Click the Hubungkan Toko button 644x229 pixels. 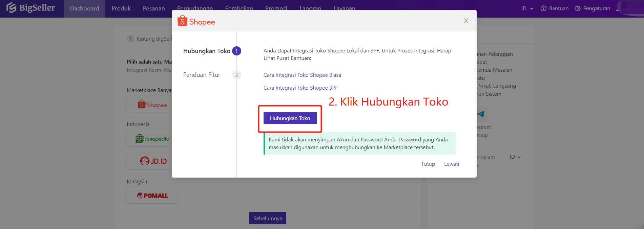coord(290,118)
